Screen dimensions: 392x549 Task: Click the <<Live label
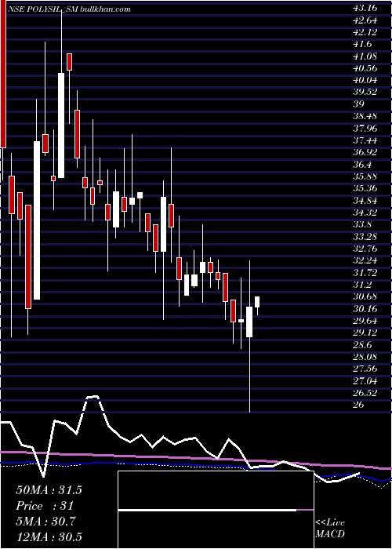click(x=330, y=523)
